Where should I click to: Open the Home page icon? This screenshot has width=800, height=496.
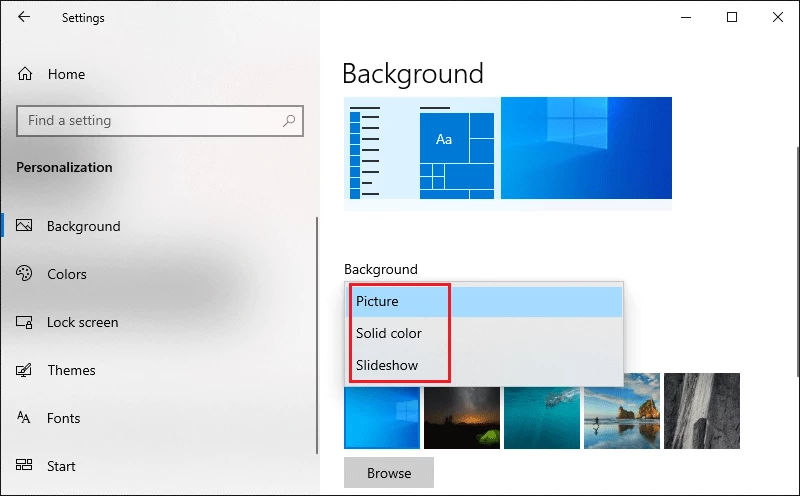coord(25,74)
